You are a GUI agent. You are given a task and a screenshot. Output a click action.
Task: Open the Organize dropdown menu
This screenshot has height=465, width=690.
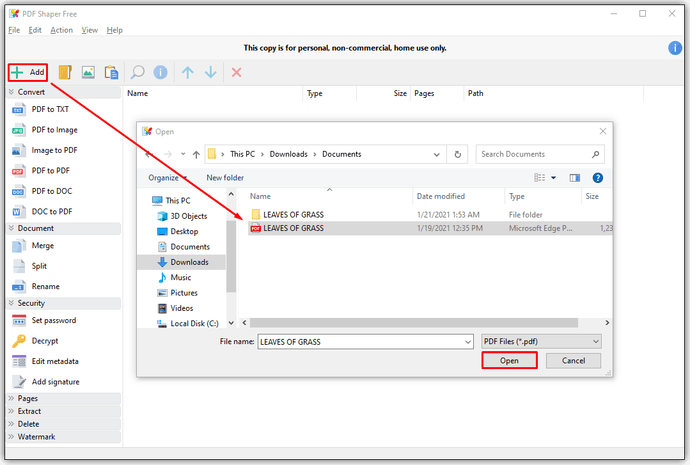(168, 178)
